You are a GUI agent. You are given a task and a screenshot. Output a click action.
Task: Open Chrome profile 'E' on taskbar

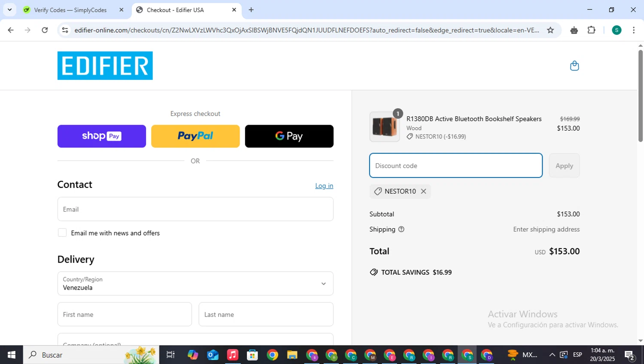tap(390, 355)
